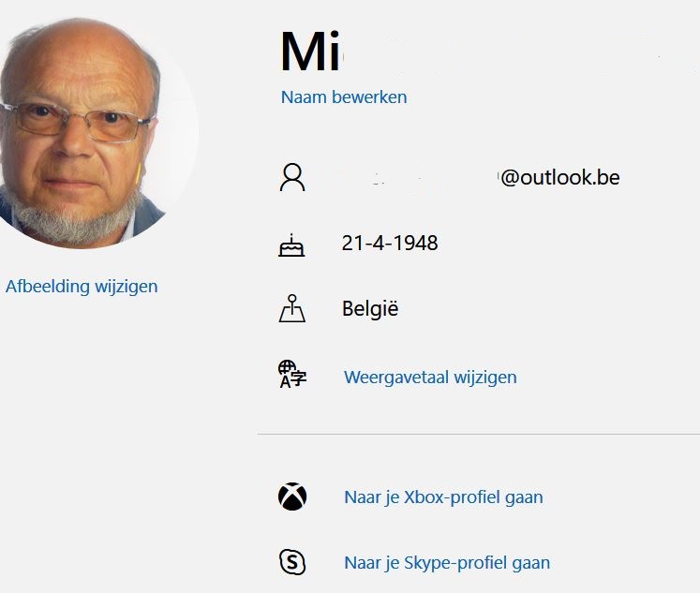Screen dimensions: 700x593
Task: Click the blanked-out remainder of the name heading
Action: [506, 52]
